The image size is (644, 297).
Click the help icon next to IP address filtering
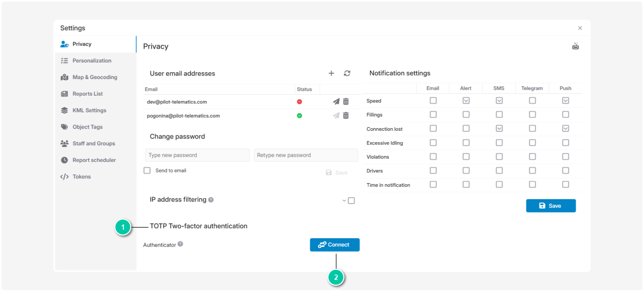coord(211,200)
